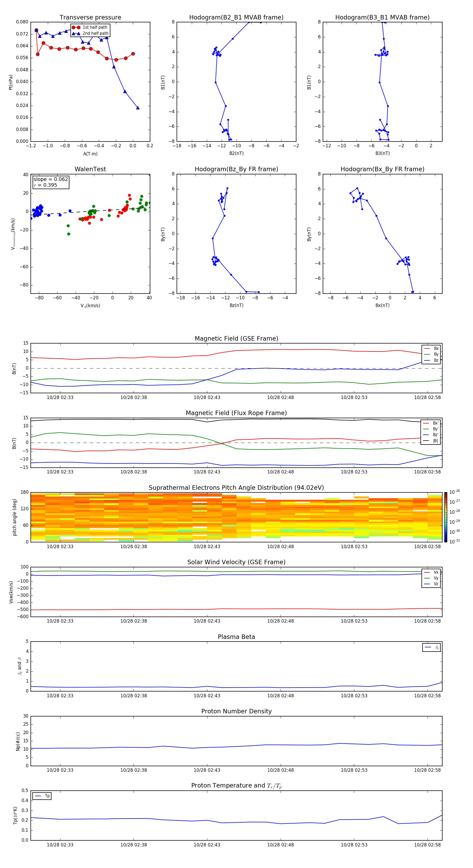Image resolution: width=473 pixels, height=868 pixels.
Task: Click the 'WalenTest' plot title
Action: tap(90, 169)
